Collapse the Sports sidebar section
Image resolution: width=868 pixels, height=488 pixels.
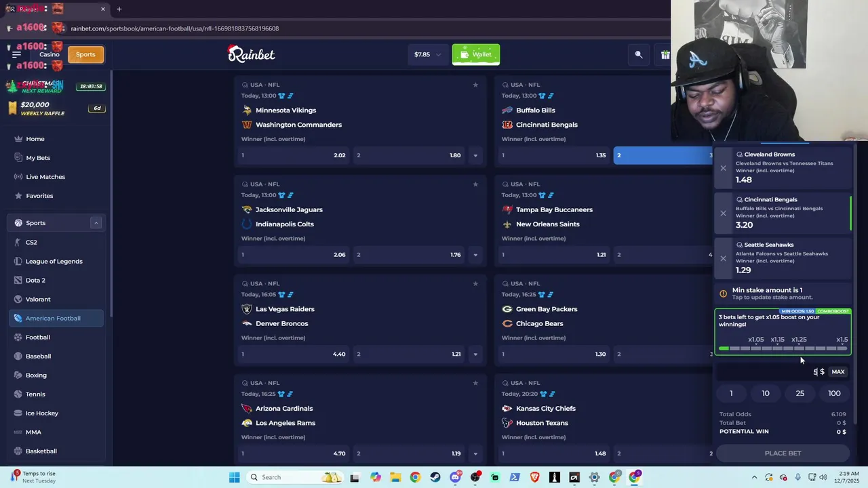pyautogui.click(x=96, y=223)
